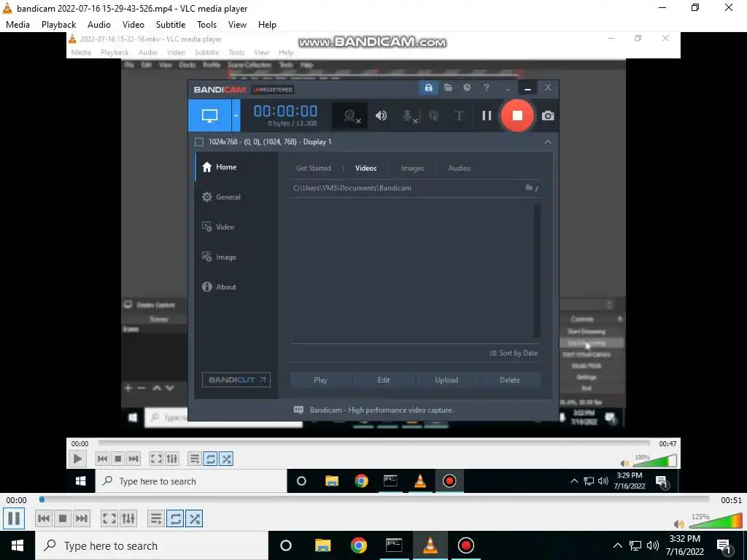Open the Windows Start menu showing 3:32 PM

(18, 545)
